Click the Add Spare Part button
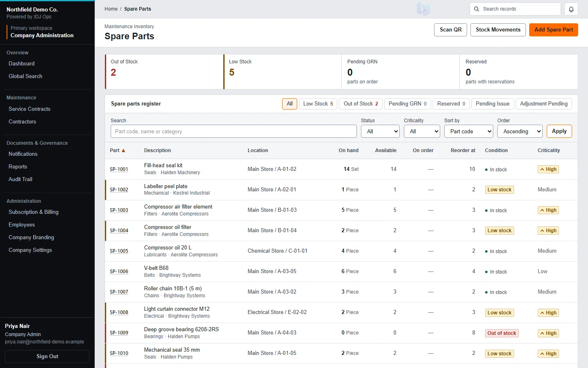Image resolution: width=588 pixels, height=368 pixels. [554, 30]
